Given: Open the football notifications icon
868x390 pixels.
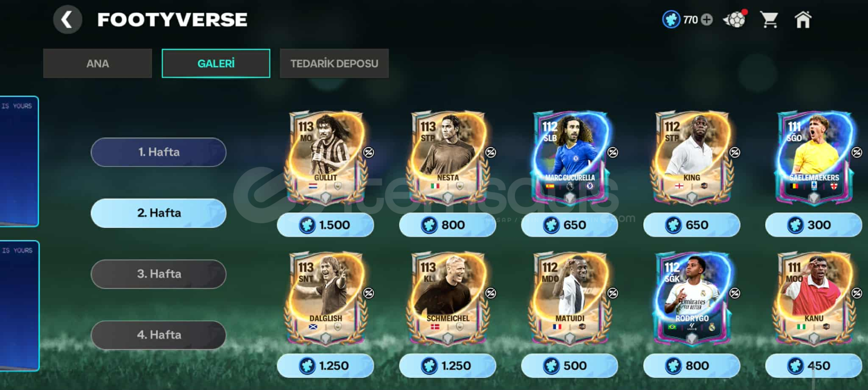Looking at the screenshot, I should coord(735,19).
